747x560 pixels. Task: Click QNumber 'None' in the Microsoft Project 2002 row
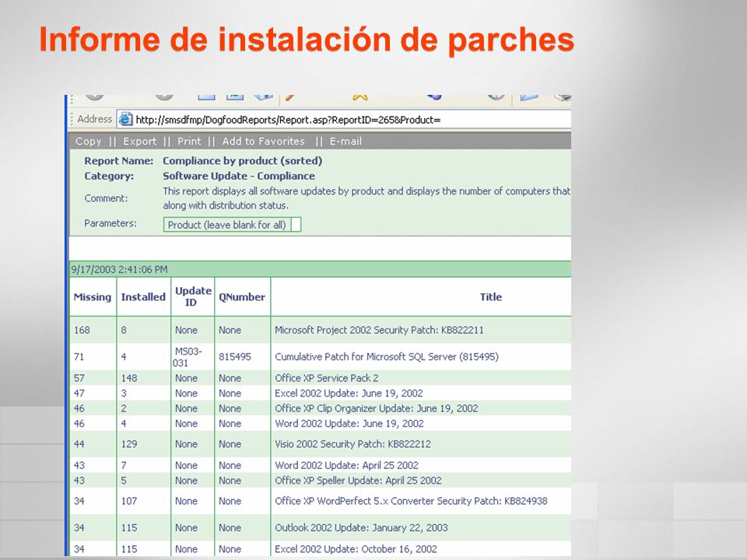tap(230, 330)
